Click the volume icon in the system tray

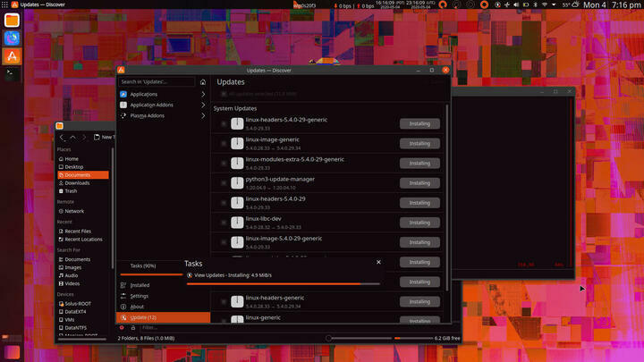[x=516, y=4]
